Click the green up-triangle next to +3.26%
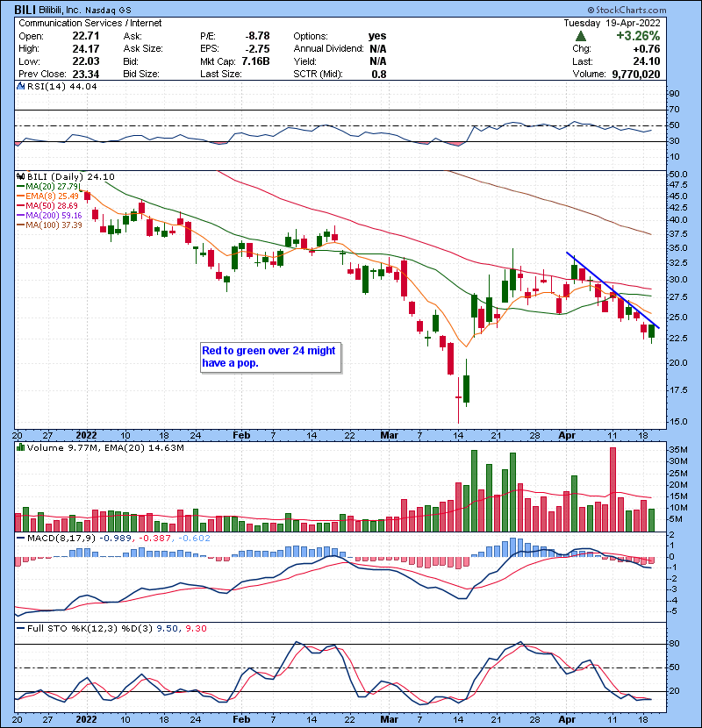The width and height of the screenshot is (702, 728). 581,36
